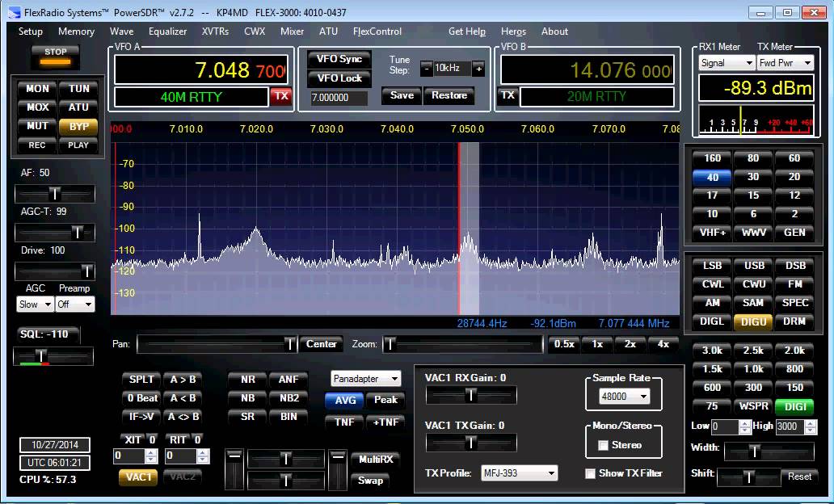Toggle the AVG averaging button

pyautogui.click(x=344, y=401)
